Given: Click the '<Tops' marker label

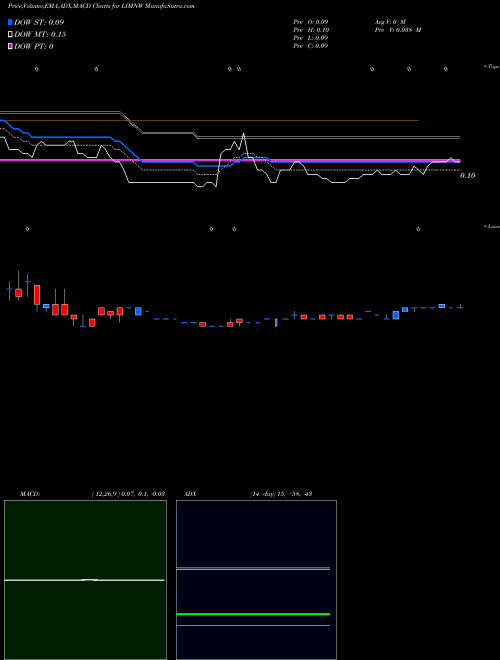Looking at the screenshot, I should (491, 67).
